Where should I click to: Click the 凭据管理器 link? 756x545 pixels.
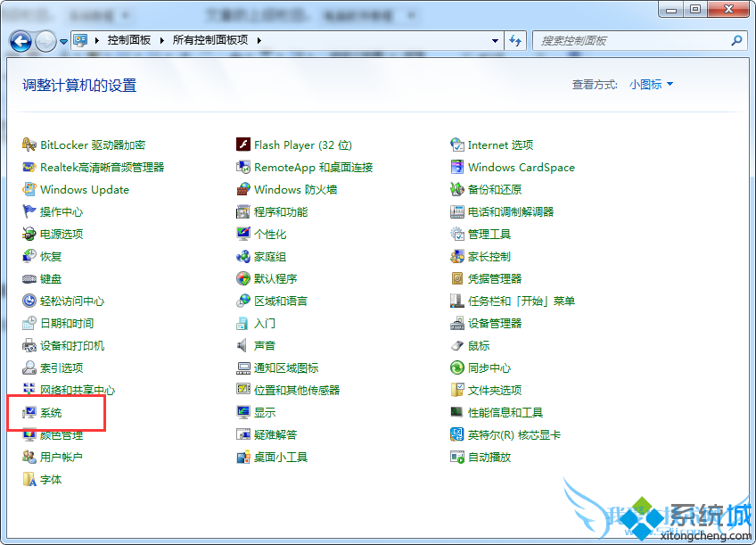pos(495,278)
